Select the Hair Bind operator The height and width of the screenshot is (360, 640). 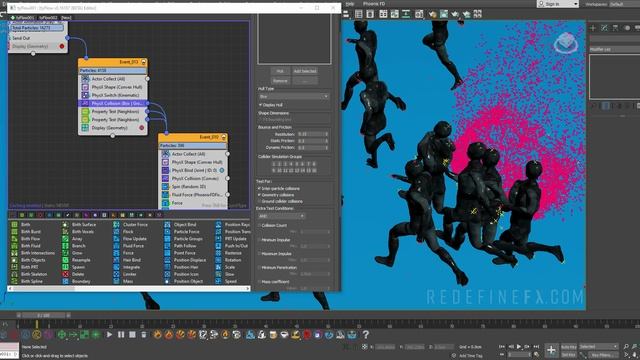tap(131, 260)
